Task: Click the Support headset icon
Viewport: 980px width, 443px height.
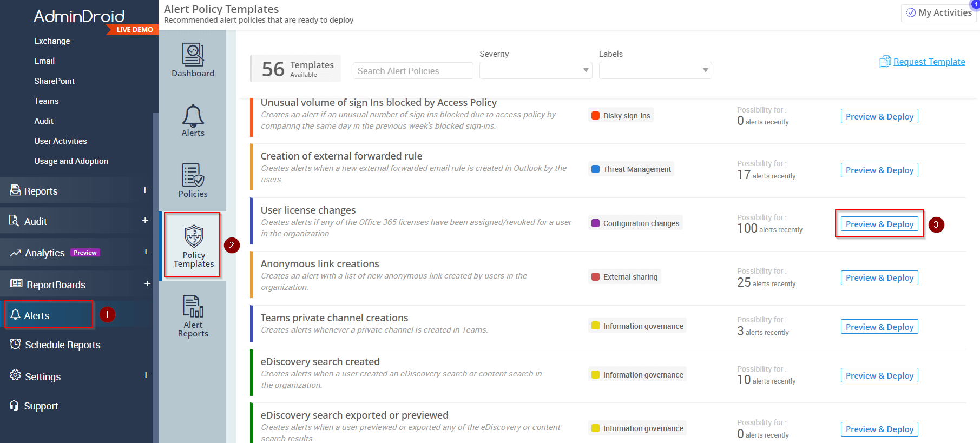Action: (x=15, y=406)
